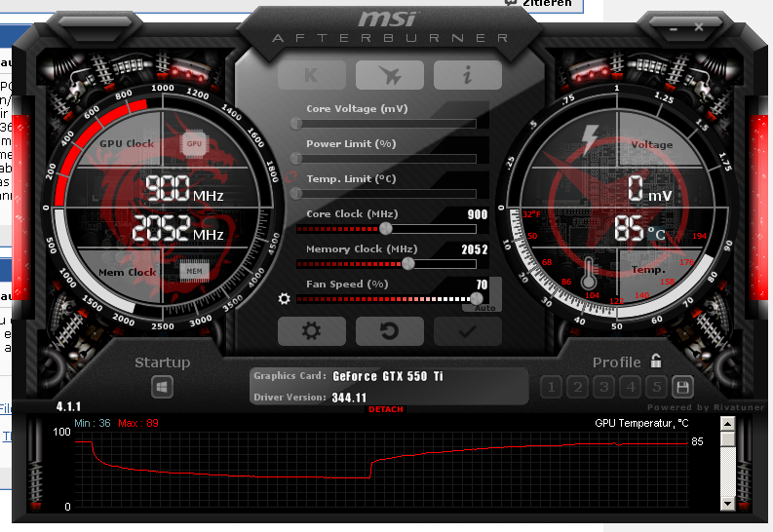
Task: Select profile slot 1
Action: [x=551, y=387]
